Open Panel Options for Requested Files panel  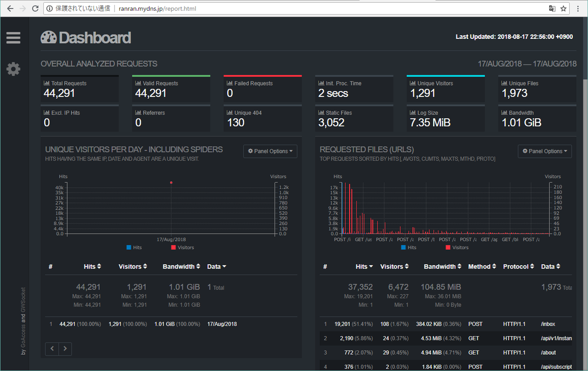(545, 152)
